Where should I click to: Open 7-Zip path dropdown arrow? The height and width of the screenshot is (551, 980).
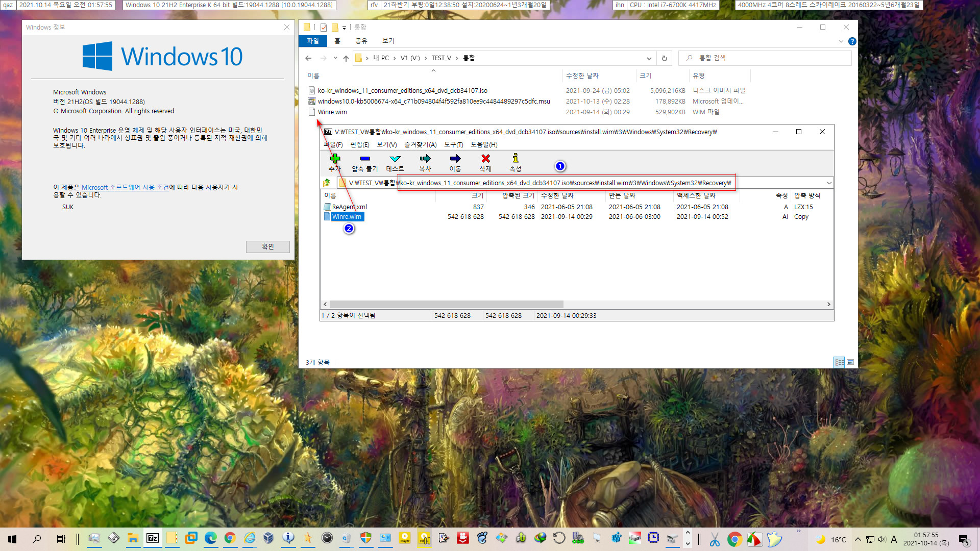click(x=829, y=183)
